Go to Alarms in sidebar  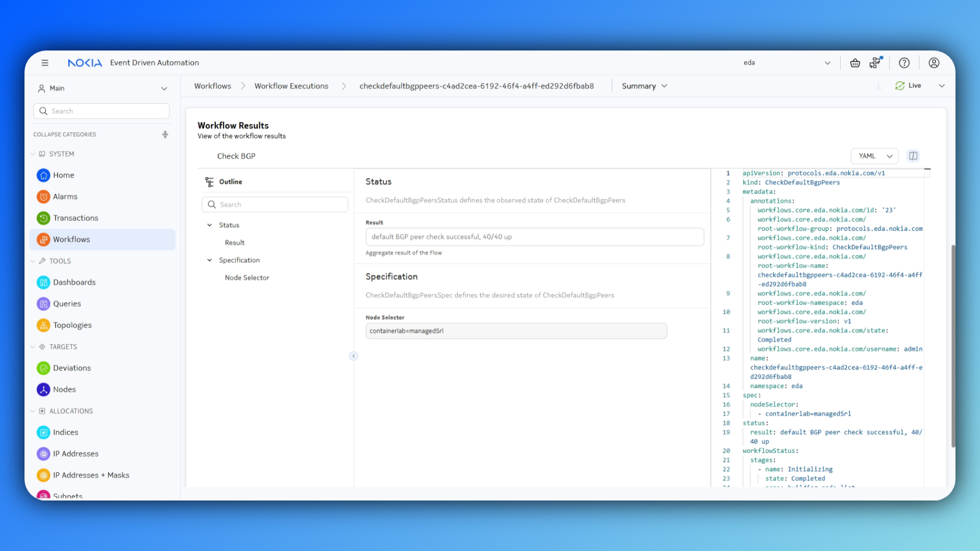65,196
